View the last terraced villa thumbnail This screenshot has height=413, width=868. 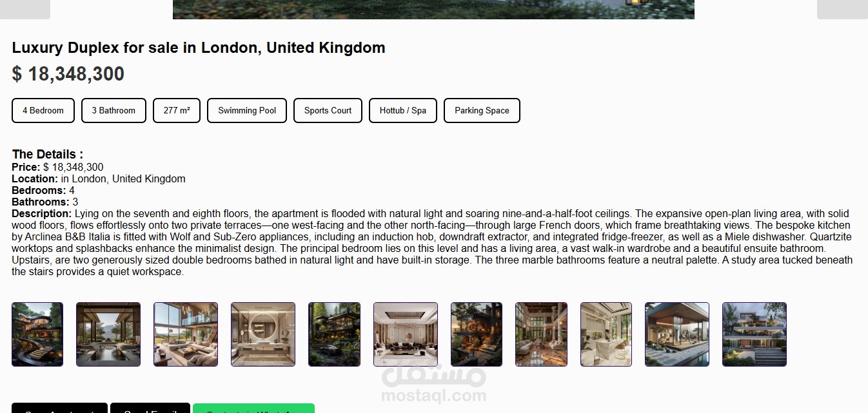755,334
